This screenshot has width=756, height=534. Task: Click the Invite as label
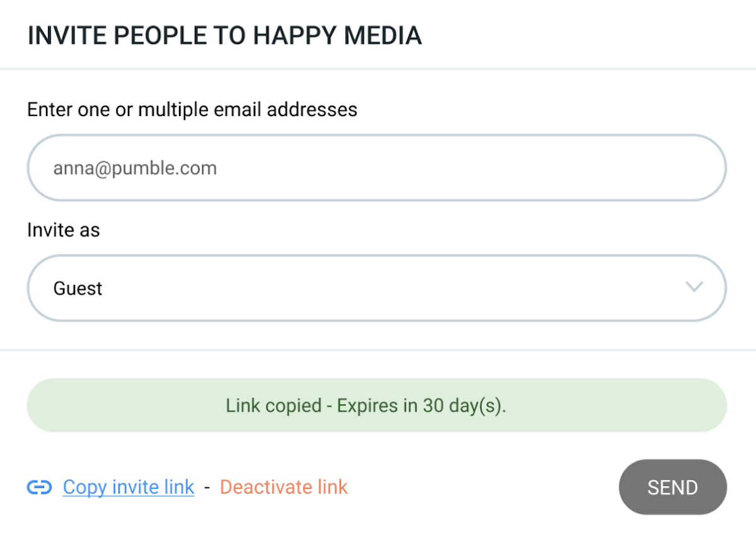point(64,230)
